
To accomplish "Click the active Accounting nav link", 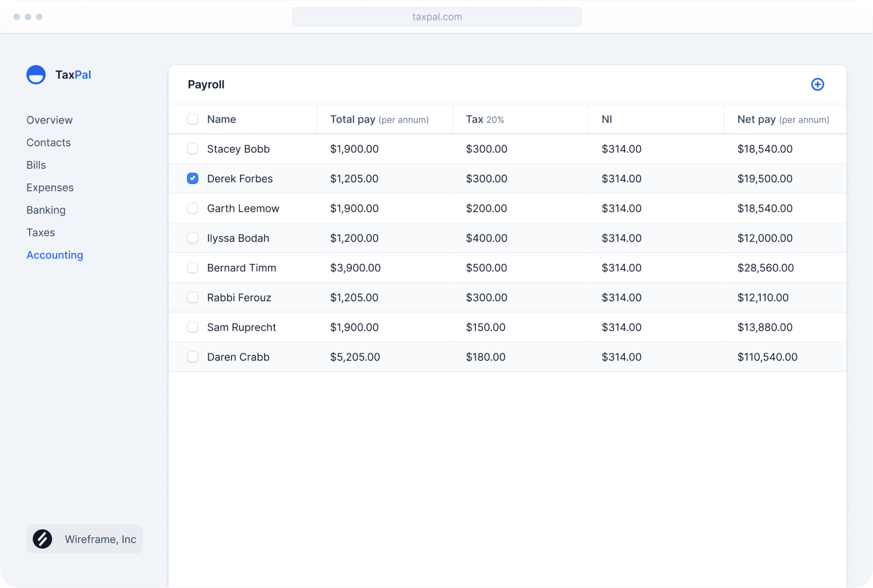I will (x=55, y=255).
